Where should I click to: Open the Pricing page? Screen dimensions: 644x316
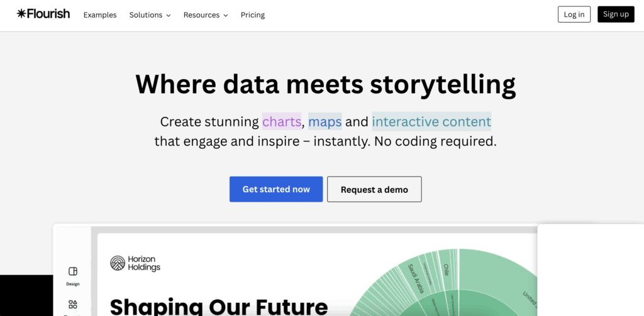[253, 15]
